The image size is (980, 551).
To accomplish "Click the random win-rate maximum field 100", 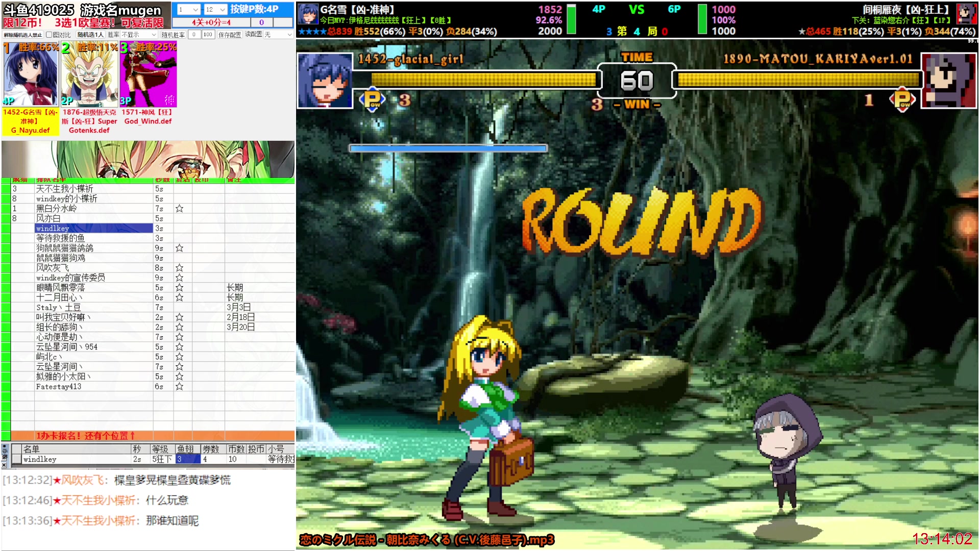I will tap(208, 35).
